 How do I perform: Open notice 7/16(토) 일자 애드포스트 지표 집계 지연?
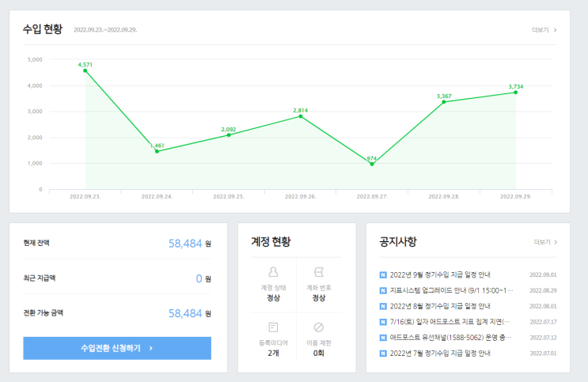[450, 322]
